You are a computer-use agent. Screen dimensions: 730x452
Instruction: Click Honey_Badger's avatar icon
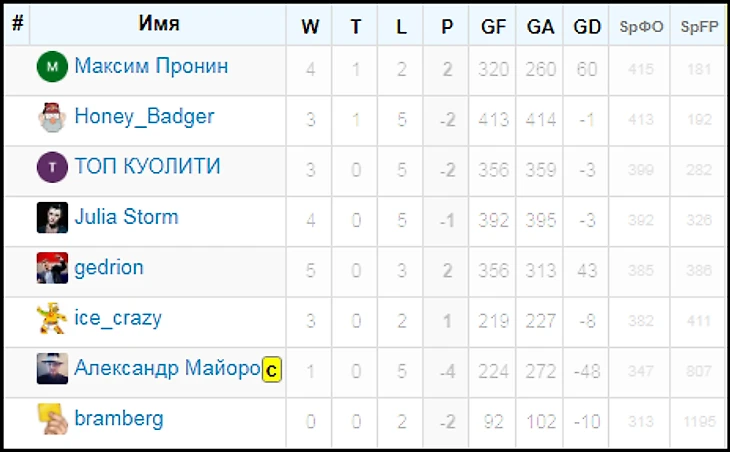52,118
